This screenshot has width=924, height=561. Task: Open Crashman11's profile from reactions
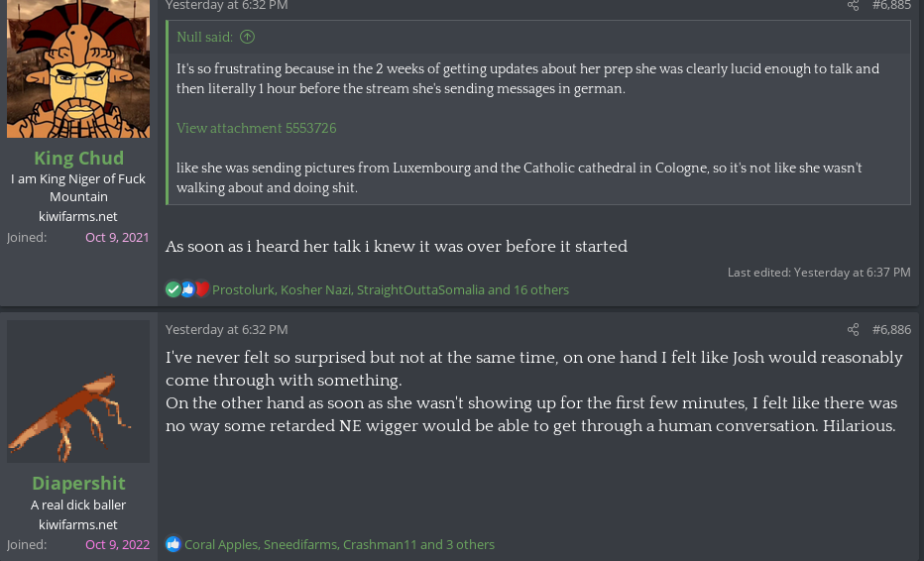[x=380, y=544]
